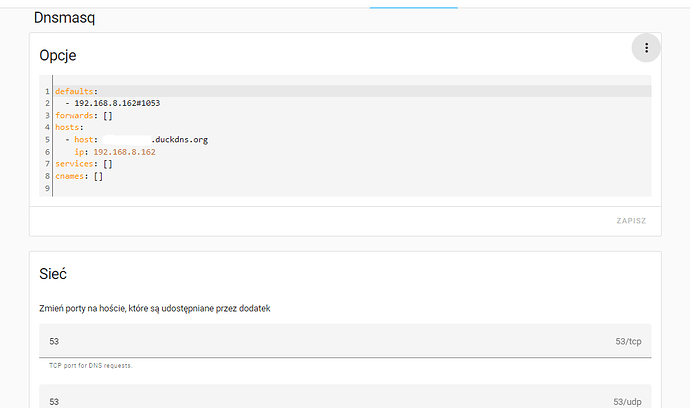Click the ZAPISZ save button
The height and width of the screenshot is (408, 690).
click(631, 221)
